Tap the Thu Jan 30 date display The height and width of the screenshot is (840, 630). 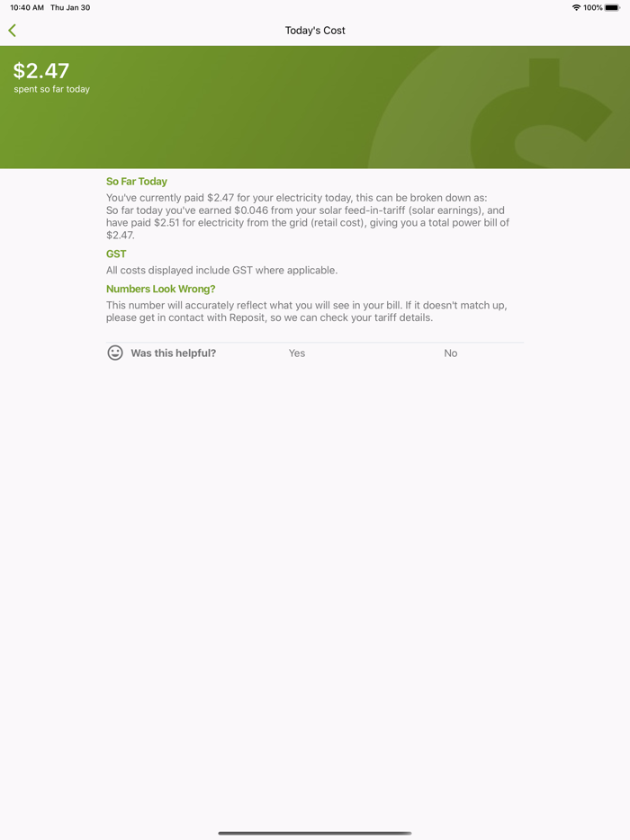(x=70, y=7)
